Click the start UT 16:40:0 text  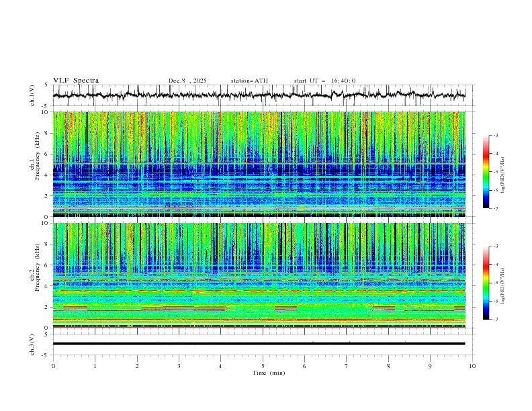[324, 81]
